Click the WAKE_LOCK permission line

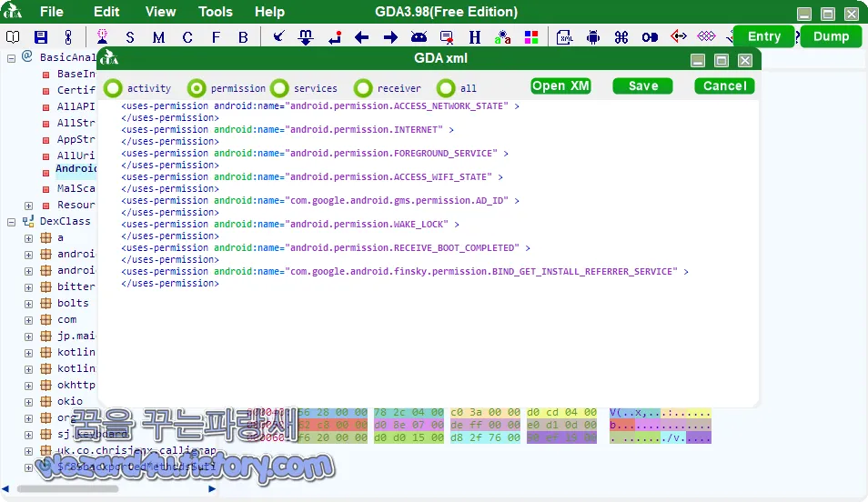pyautogui.click(x=290, y=224)
